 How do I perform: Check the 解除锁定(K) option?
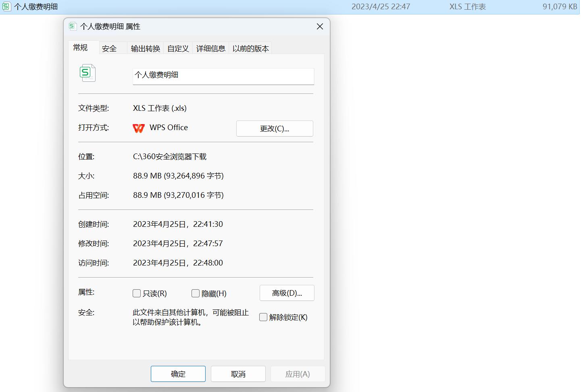(263, 317)
